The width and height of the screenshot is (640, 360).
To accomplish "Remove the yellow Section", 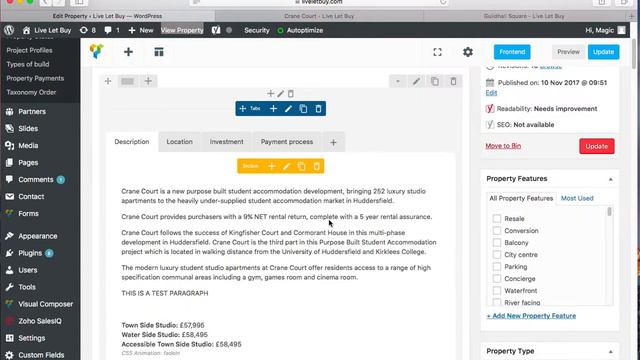I will 316,166.
